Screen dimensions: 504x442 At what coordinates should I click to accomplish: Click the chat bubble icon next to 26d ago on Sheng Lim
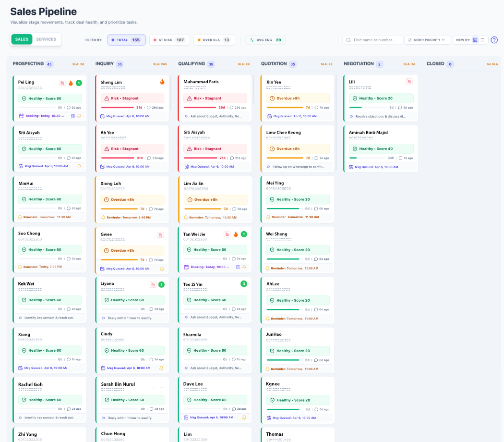click(x=149, y=107)
